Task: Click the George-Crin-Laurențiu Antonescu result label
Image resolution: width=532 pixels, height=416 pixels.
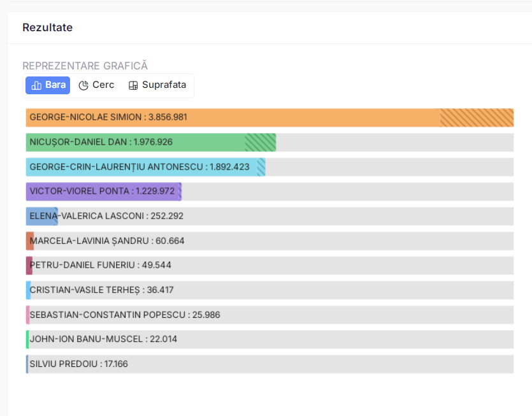Action: (x=140, y=167)
